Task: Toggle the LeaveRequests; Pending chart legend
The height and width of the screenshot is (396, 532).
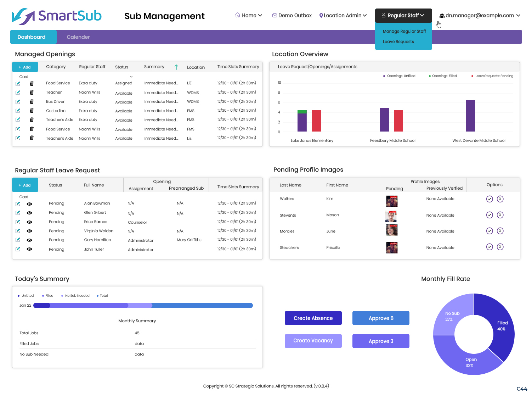Action: coord(492,76)
